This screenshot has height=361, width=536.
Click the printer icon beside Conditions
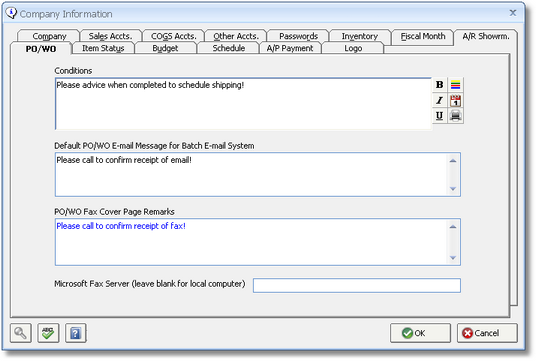[455, 116]
